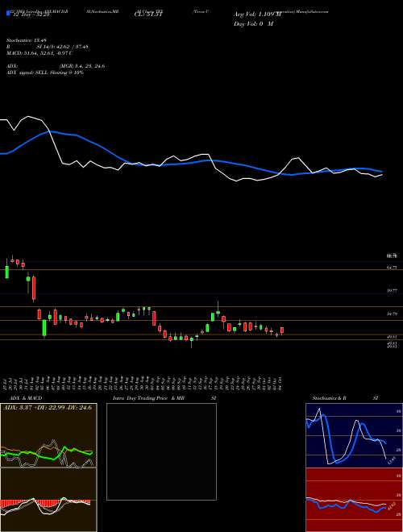Click the last red candlestick on the chart
The height and width of the screenshot is (532, 403).
pyautogui.click(x=282, y=330)
